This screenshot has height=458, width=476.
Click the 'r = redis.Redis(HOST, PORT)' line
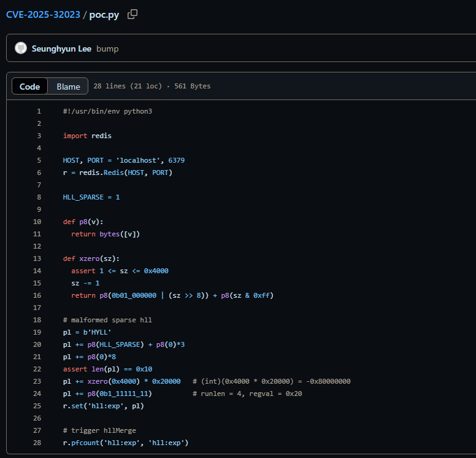[118, 173]
